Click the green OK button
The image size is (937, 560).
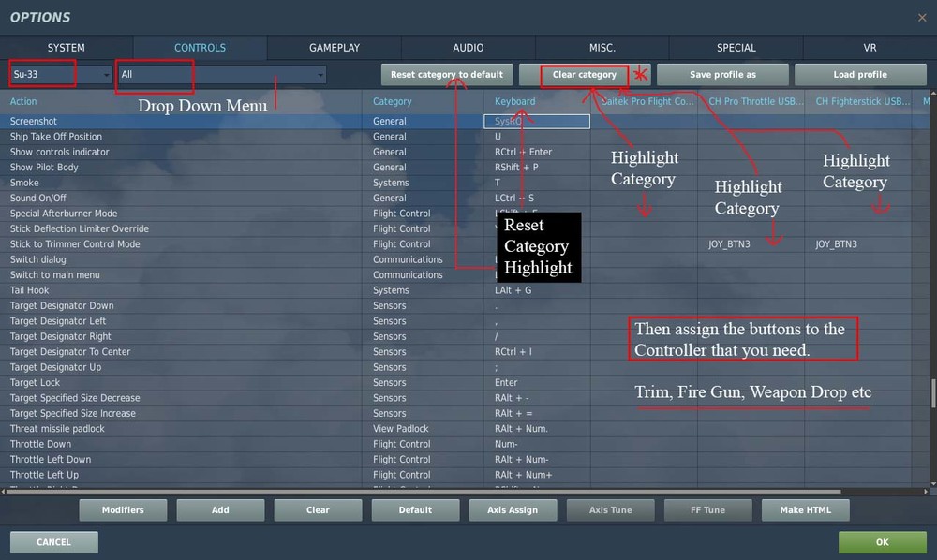(x=880, y=541)
